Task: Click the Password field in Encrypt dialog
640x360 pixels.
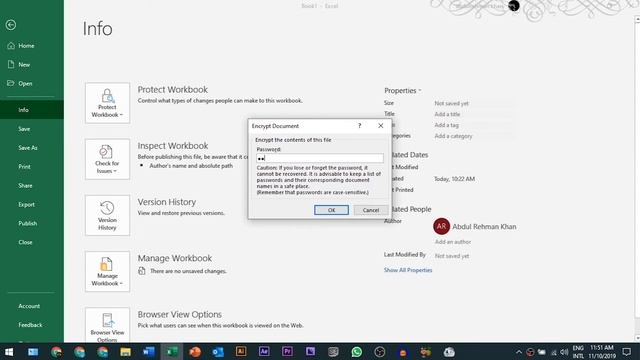Action: click(320, 158)
